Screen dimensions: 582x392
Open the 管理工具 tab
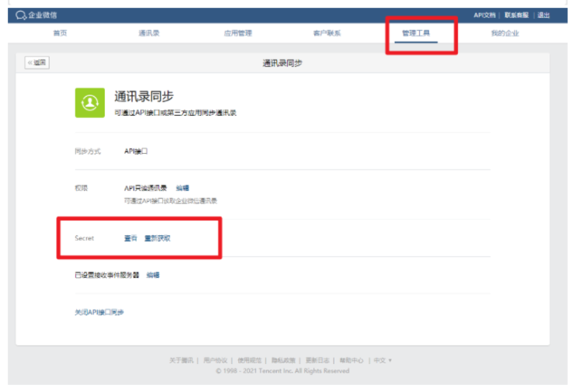click(416, 33)
